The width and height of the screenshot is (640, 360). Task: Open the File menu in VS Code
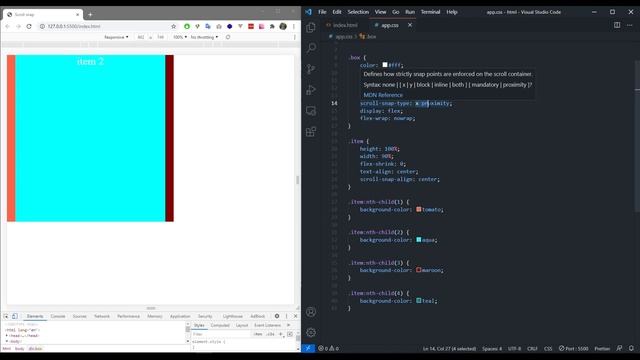[x=322, y=12]
